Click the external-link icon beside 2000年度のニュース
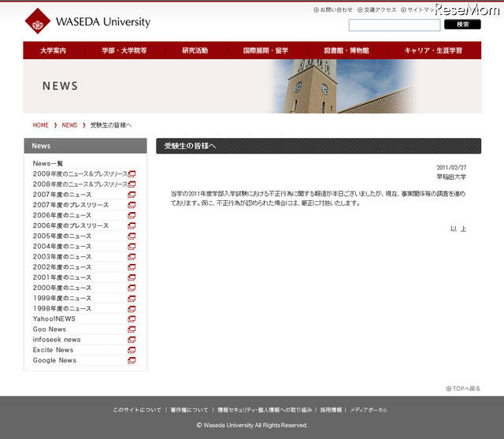Screen dimensions: 504x439 tap(132, 288)
